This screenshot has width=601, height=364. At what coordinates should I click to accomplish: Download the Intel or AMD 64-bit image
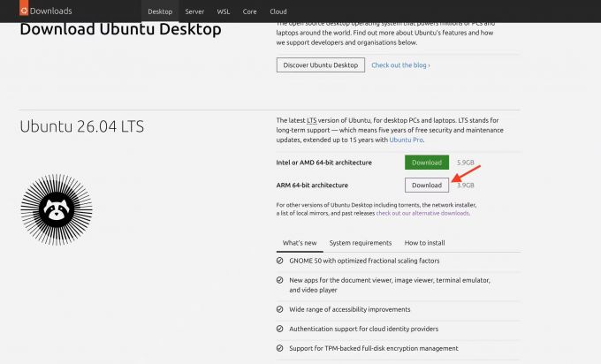[427, 163]
